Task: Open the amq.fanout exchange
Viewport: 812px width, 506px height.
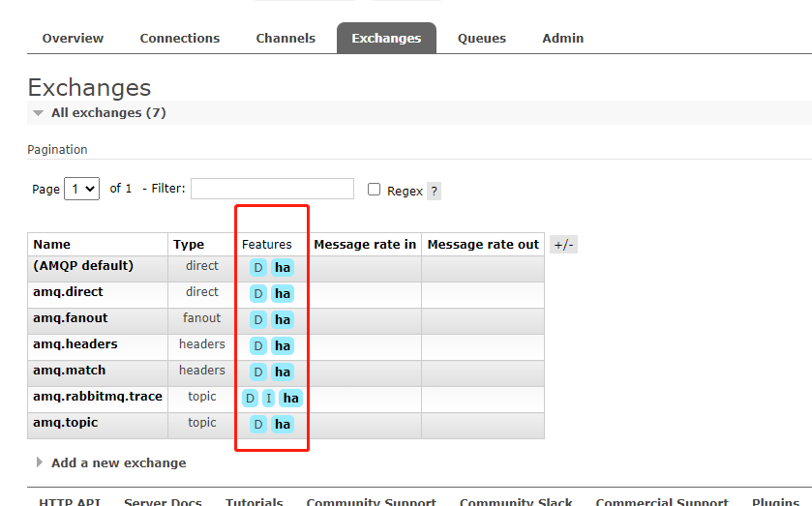Action: [x=71, y=318]
